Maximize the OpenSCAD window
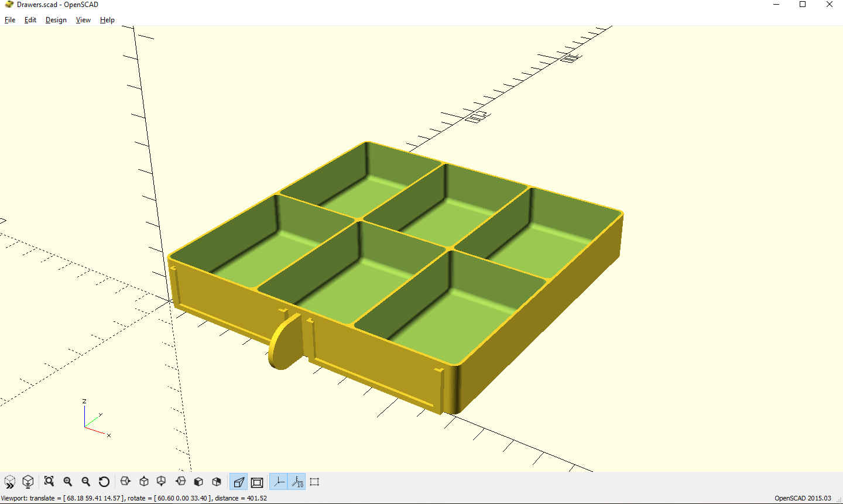This screenshot has height=504, width=843. coord(803,5)
